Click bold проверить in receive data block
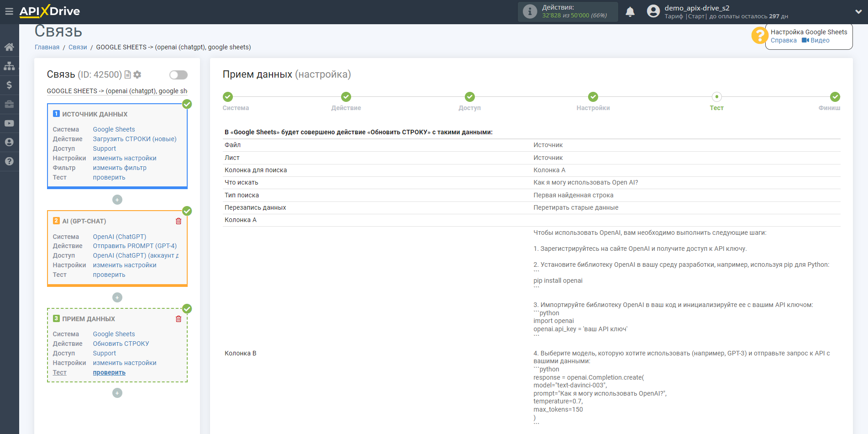This screenshot has width=868, height=434. [109, 372]
